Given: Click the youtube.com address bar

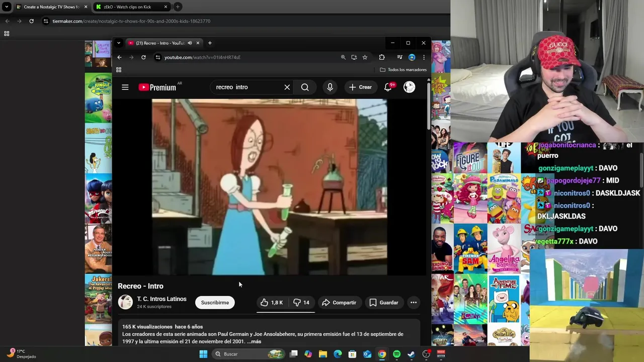Looking at the screenshot, I should point(247,57).
